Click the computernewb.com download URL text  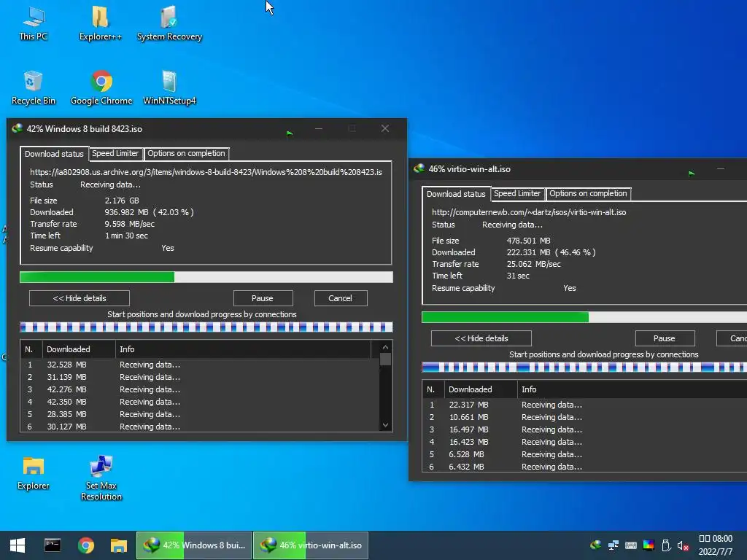tap(529, 212)
